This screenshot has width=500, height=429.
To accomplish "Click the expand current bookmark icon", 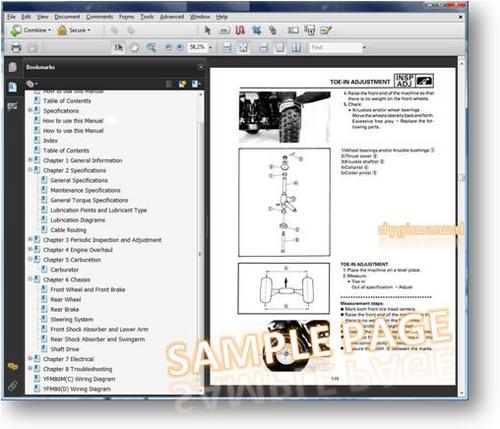I will pyautogui.click(x=195, y=84).
